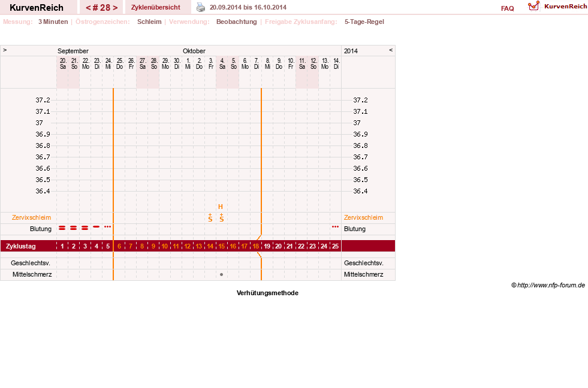
Task: Select the '3 Minuten' measurement value
Action: 53,22
